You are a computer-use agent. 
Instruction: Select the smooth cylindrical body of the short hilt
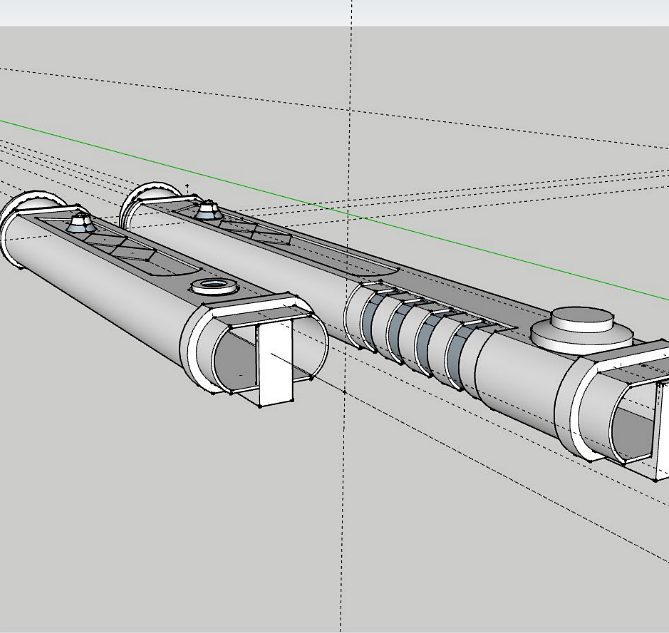pyautogui.click(x=110, y=300)
